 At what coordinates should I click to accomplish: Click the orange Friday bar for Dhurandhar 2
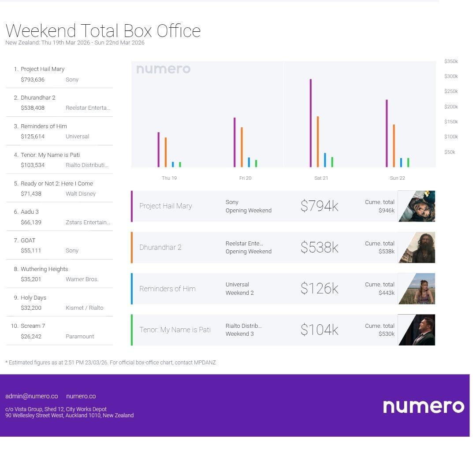pyautogui.click(x=242, y=147)
